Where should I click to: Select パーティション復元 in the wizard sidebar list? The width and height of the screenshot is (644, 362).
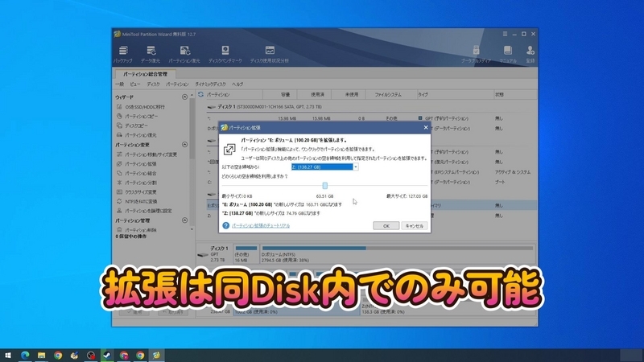coord(136,135)
